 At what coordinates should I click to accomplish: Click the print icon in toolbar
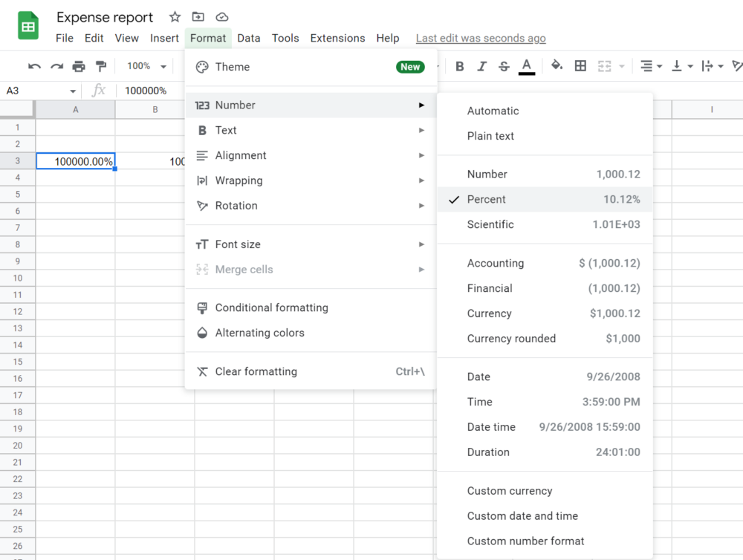(x=79, y=66)
